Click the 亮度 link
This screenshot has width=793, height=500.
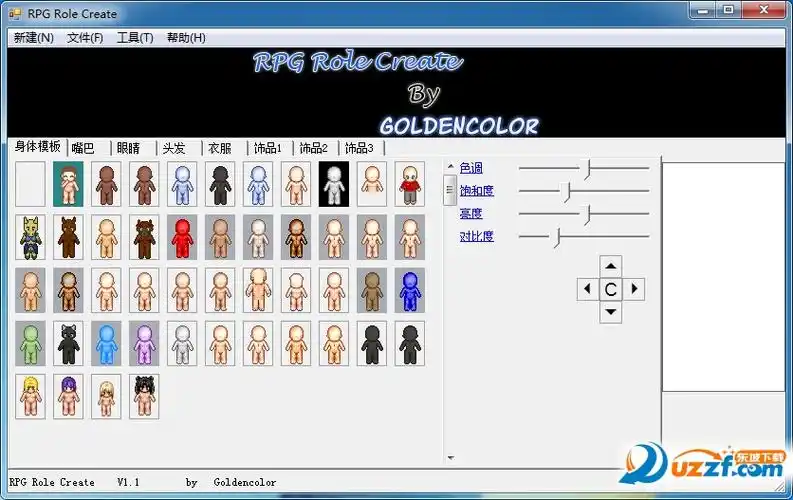(x=471, y=213)
